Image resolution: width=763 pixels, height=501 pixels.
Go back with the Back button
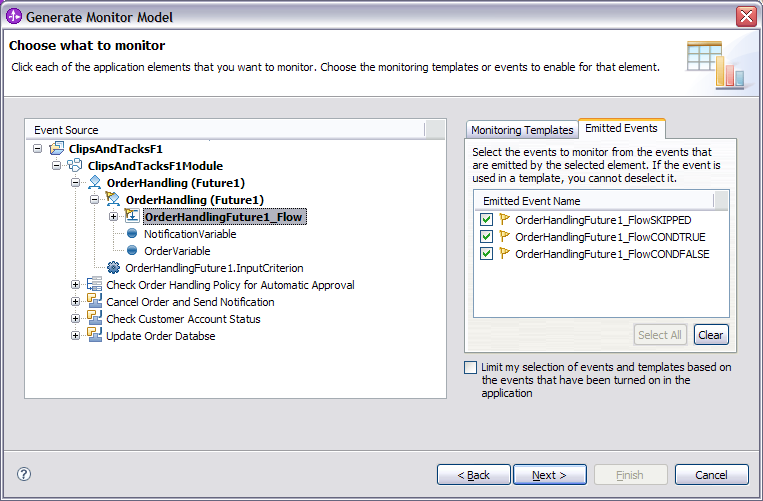(473, 475)
